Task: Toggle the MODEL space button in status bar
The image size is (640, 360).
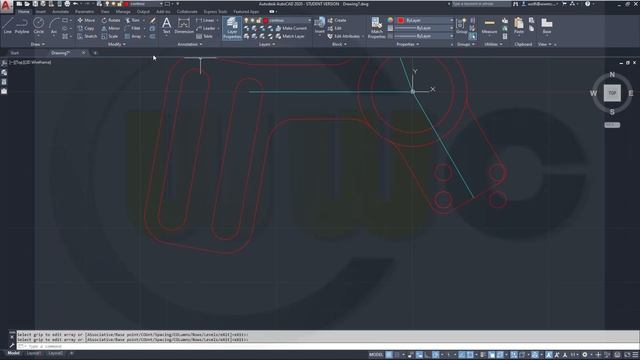Action: (x=376, y=355)
